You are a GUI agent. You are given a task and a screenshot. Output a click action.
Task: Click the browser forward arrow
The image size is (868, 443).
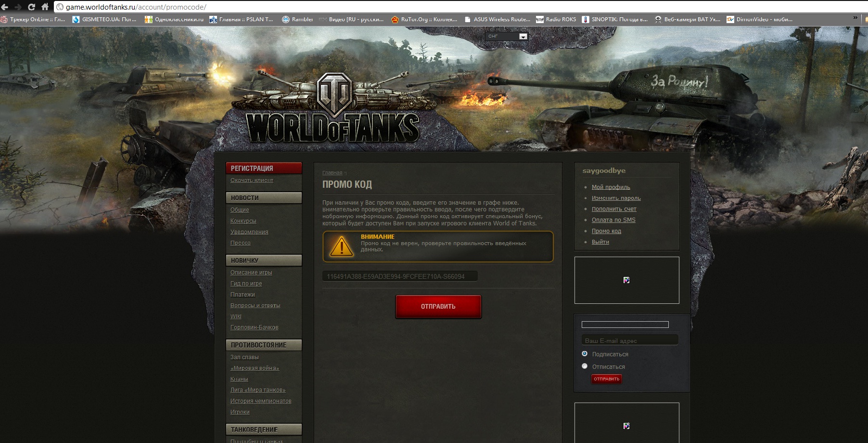18,7
